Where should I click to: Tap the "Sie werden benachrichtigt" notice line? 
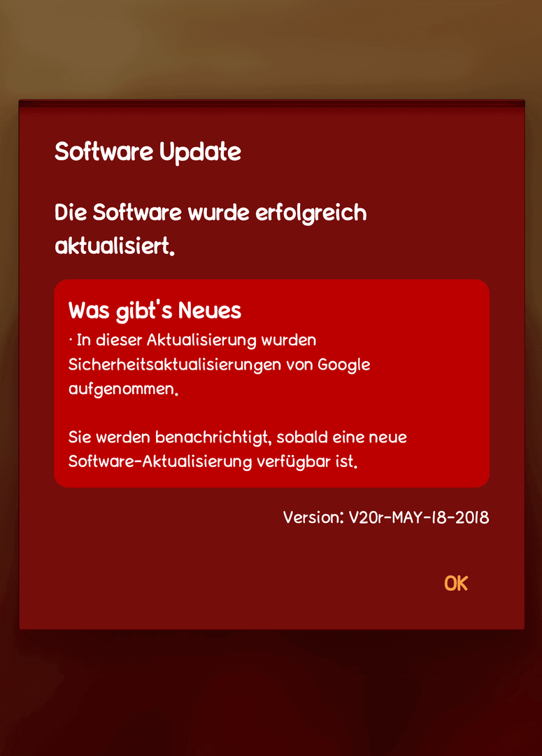[238, 437]
